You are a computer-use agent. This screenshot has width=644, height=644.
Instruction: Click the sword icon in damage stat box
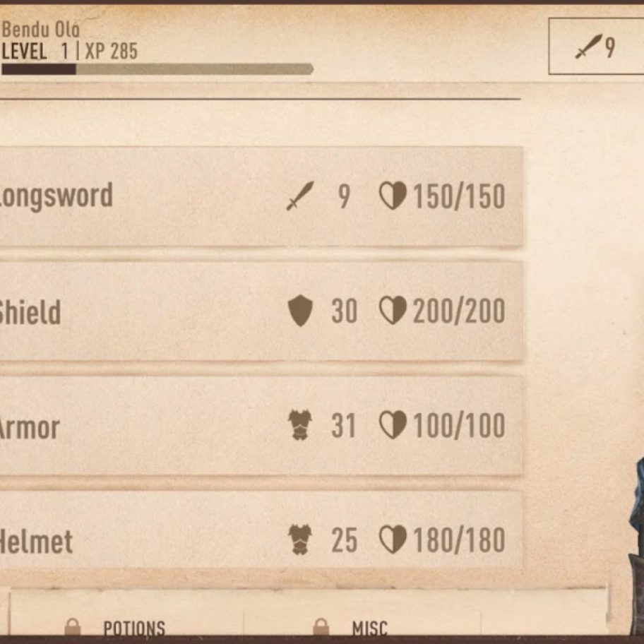[588, 47]
